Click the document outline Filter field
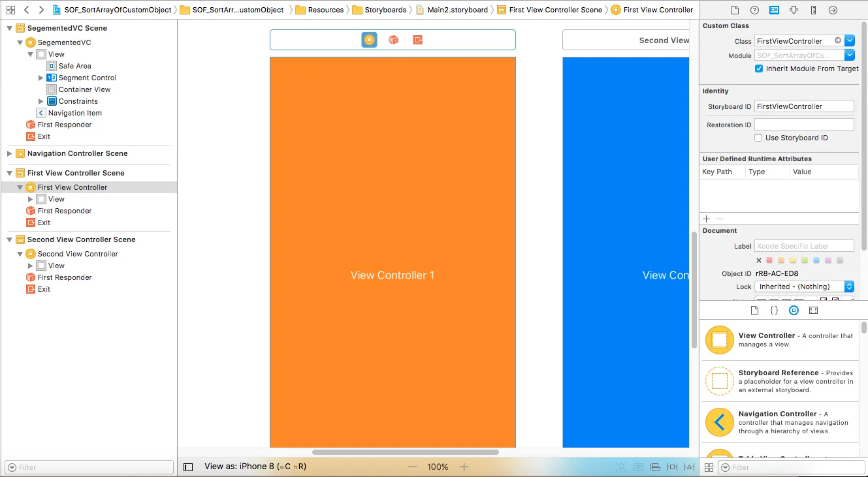Viewport: 868px width, 477px height. pyautogui.click(x=89, y=467)
